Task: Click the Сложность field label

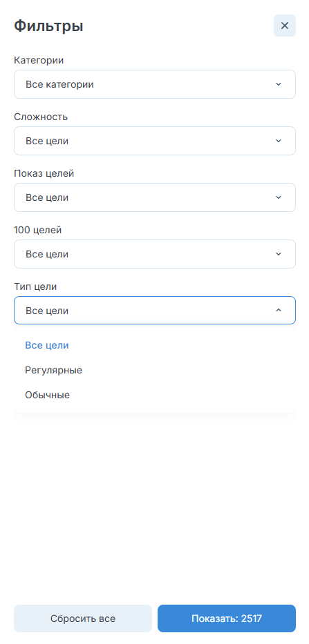Action: point(41,117)
